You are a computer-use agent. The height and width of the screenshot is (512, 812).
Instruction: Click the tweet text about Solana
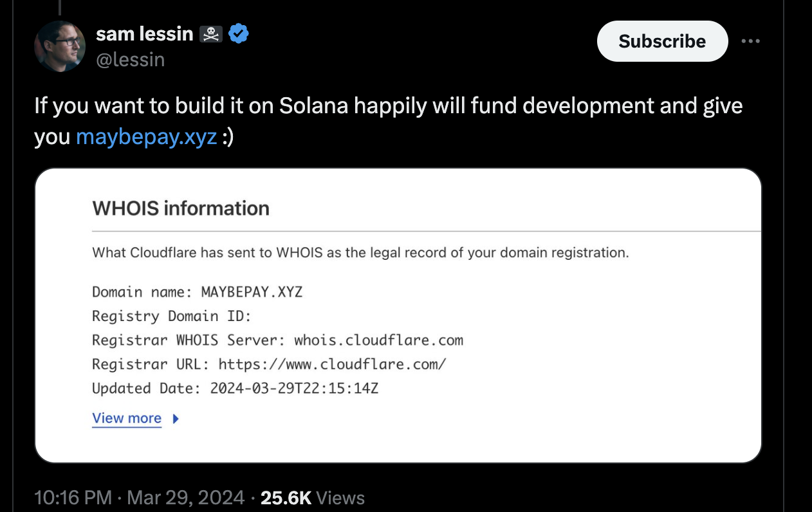click(x=388, y=105)
